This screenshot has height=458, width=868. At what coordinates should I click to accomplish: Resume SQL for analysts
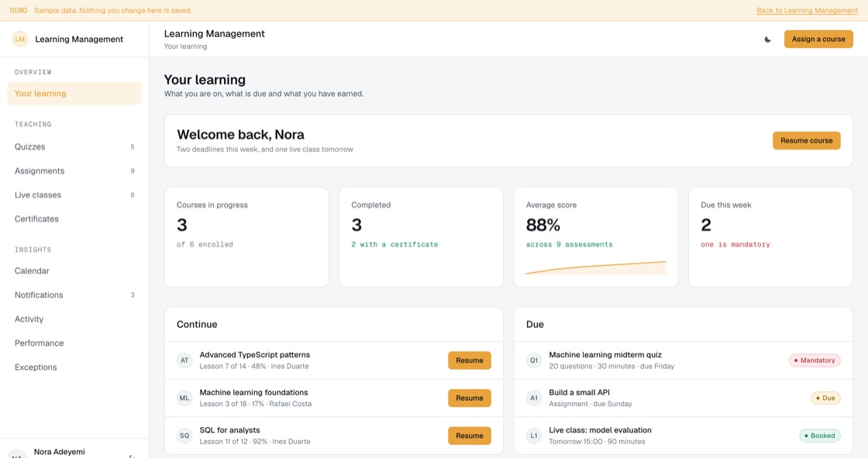point(470,436)
